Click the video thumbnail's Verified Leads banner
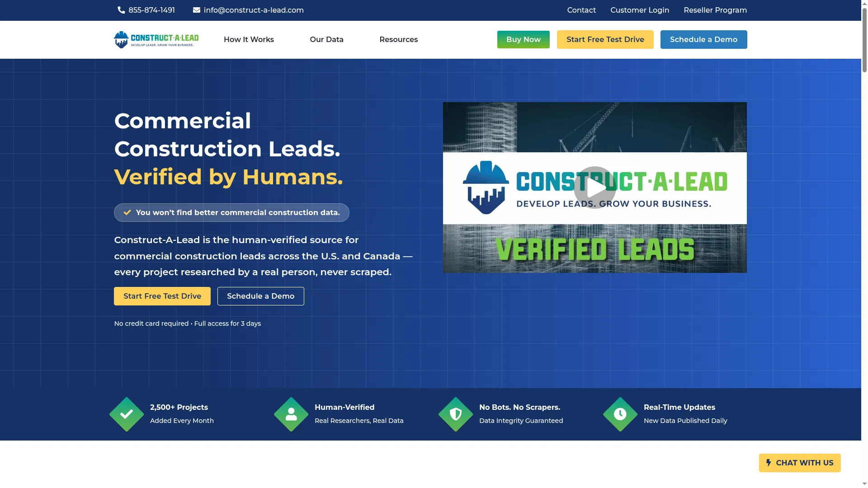This screenshot has width=868, height=488. click(x=594, y=249)
